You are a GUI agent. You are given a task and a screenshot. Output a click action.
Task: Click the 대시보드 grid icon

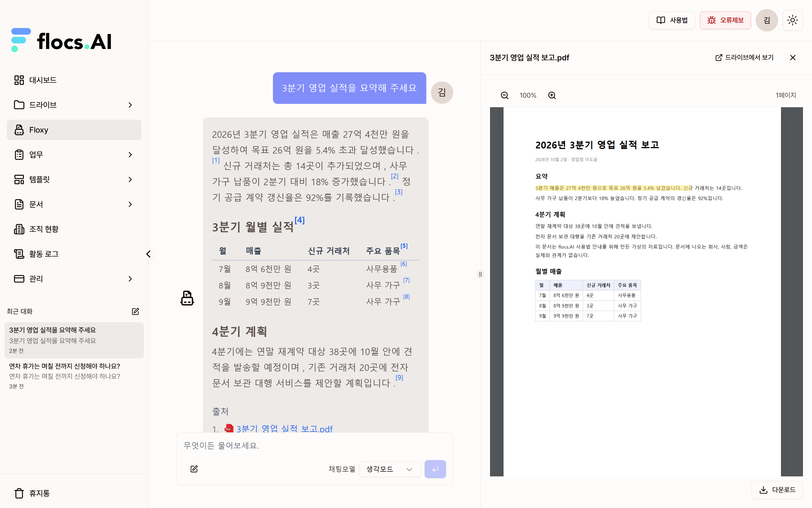point(19,80)
